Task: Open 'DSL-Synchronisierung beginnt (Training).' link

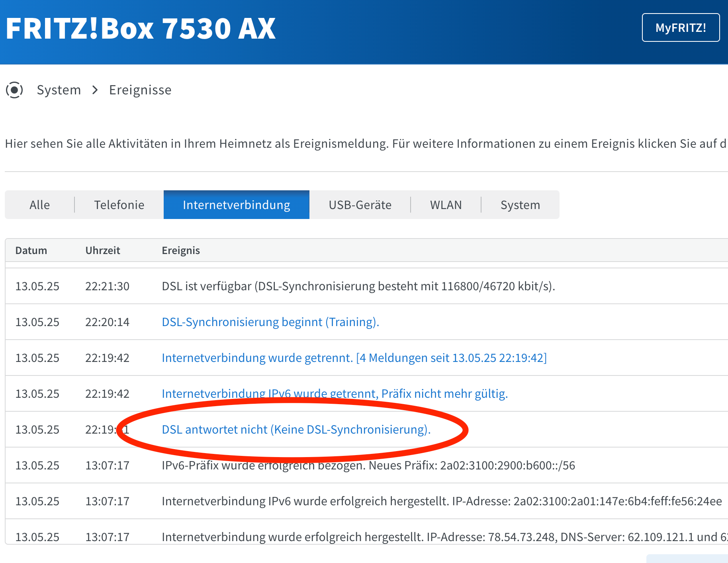Action: [270, 322]
